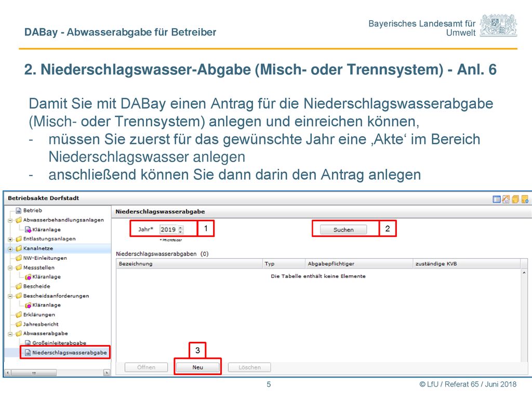
Task: Click the tree's horizontal scrollbar thumb
Action: coord(34,373)
